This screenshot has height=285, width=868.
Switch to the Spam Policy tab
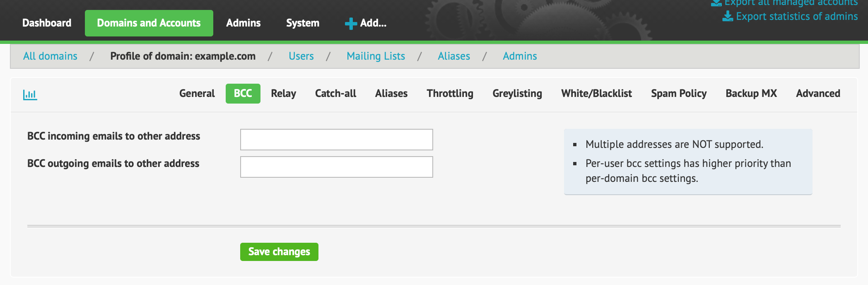coord(679,94)
